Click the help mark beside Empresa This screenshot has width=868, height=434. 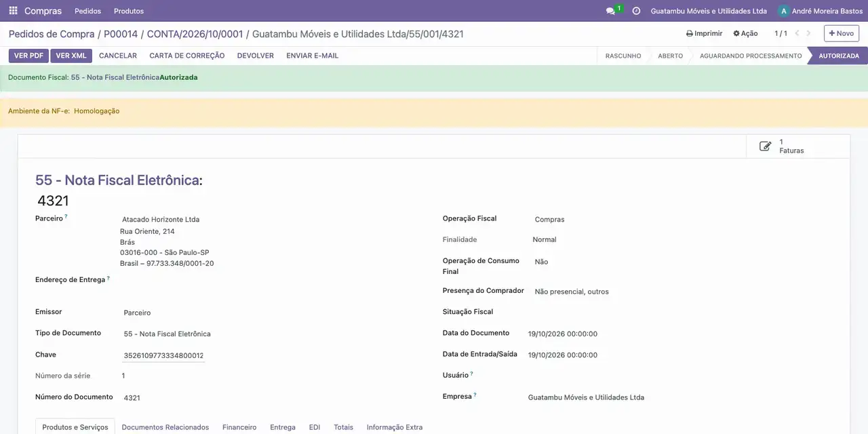[475, 394]
